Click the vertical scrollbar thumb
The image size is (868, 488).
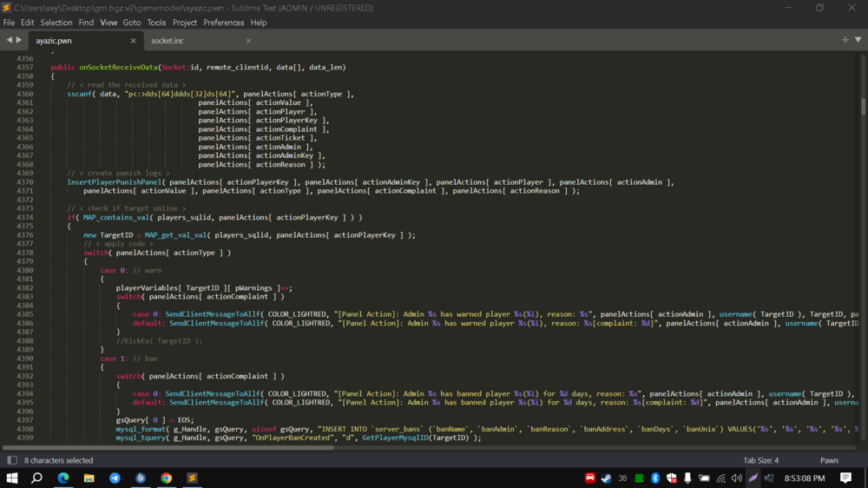863,106
